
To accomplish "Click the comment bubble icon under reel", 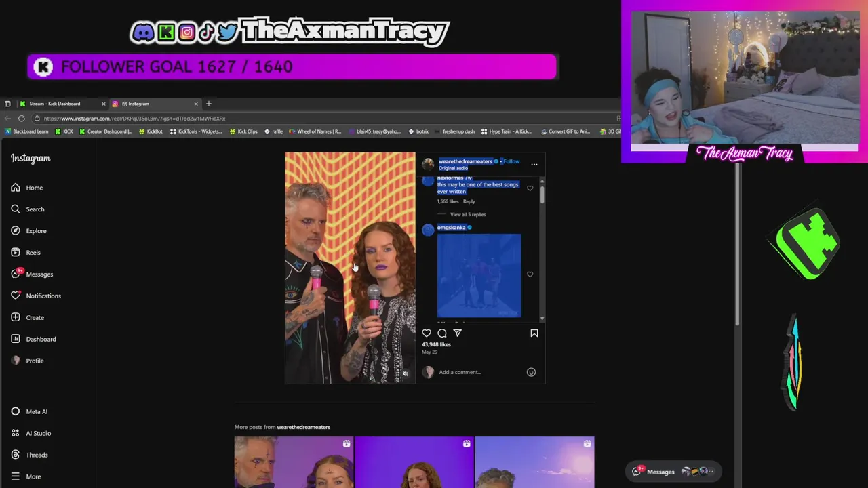I will 442,333.
